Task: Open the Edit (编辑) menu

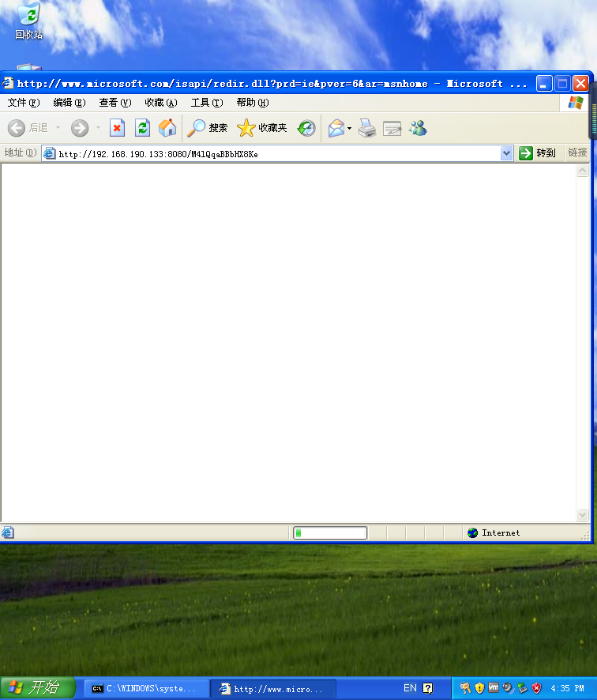Action: [x=69, y=103]
